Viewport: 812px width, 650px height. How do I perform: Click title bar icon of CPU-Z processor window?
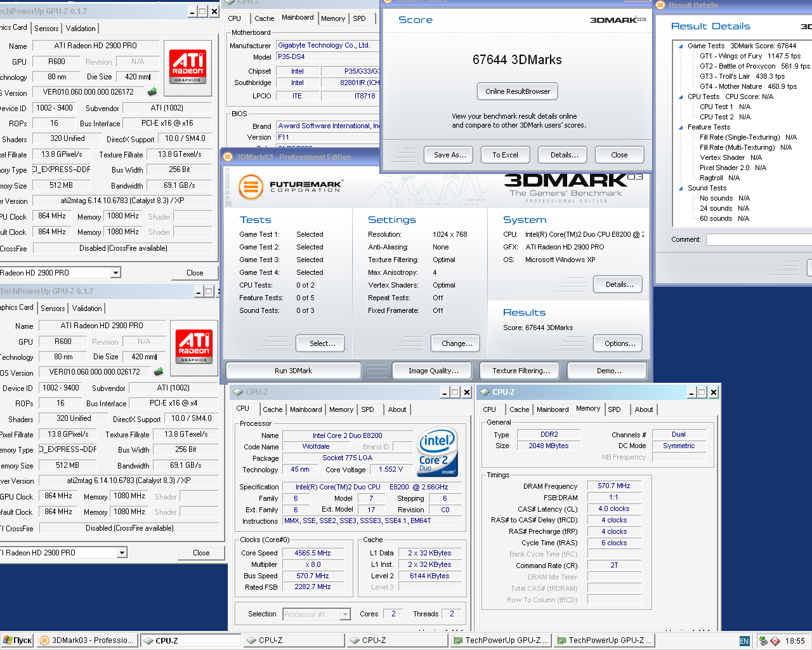click(x=238, y=392)
